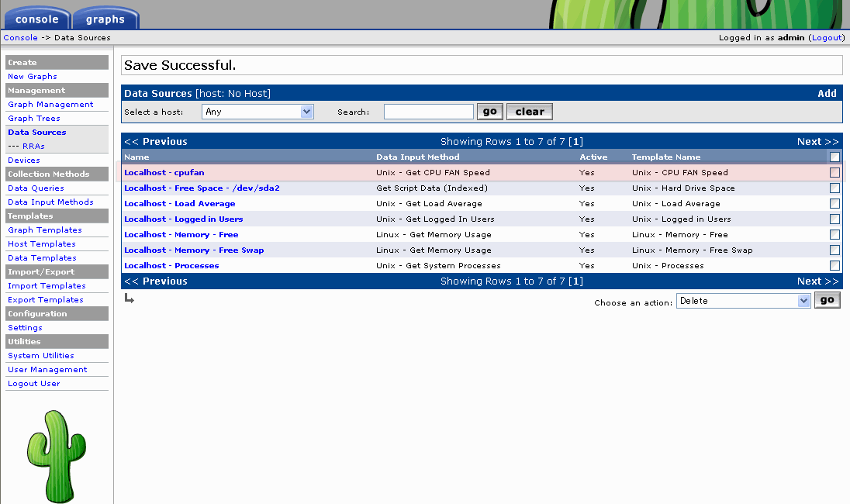The width and height of the screenshot is (850, 504).
Task: Open Graph Management in the sidebar
Action: pos(50,105)
